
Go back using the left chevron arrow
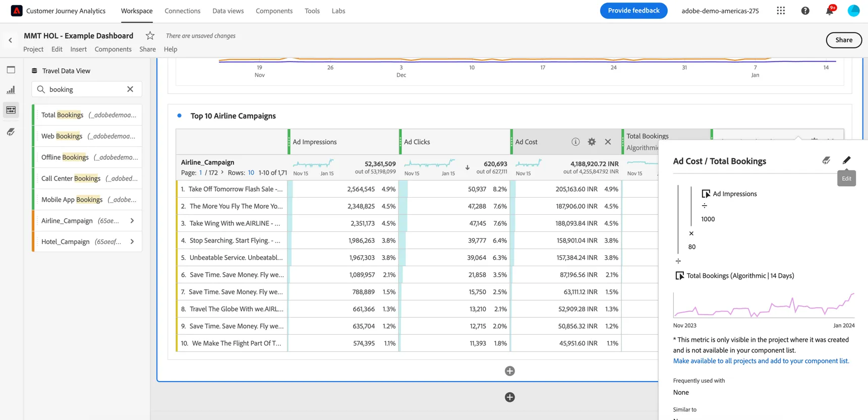pos(11,40)
